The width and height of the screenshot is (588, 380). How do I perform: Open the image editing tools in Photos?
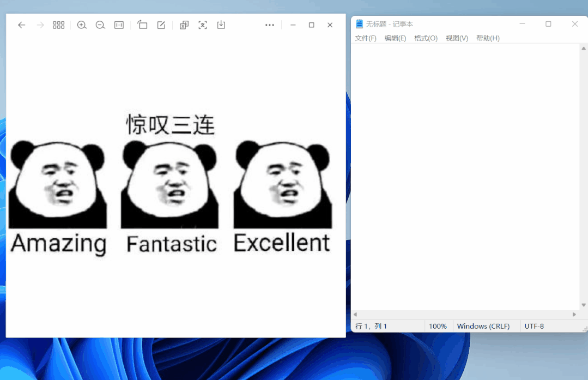click(x=161, y=25)
